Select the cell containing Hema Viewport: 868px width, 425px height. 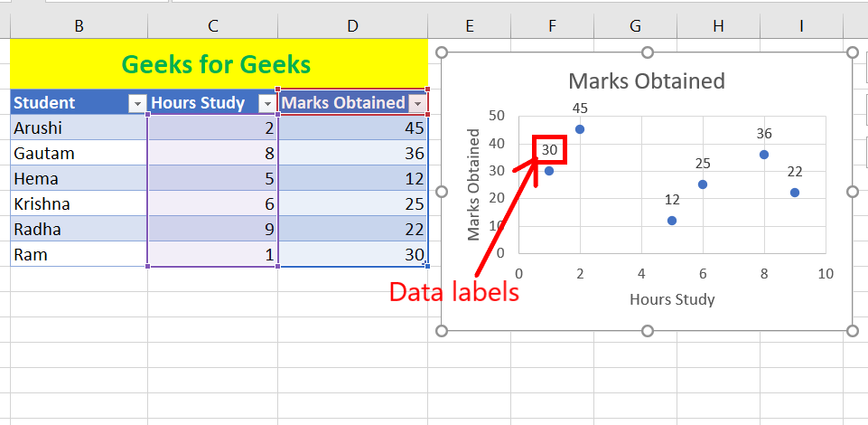pyautogui.click(x=79, y=178)
